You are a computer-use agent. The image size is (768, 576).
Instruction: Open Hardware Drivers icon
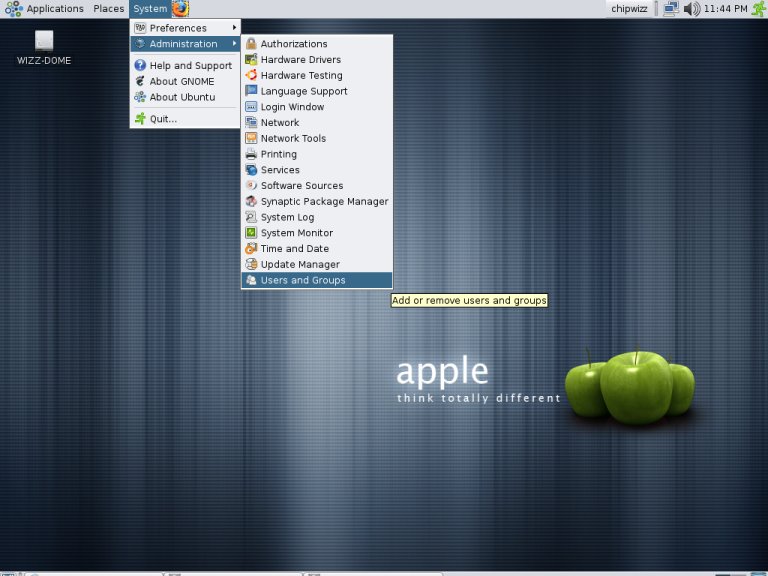pyautogui.click(x=251, y=59)
